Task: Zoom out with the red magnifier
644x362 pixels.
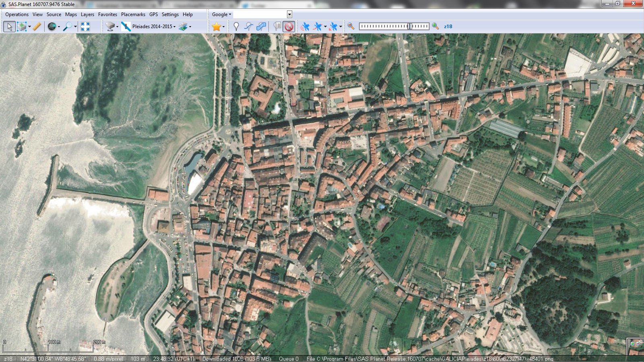Action: pos(351,26)
